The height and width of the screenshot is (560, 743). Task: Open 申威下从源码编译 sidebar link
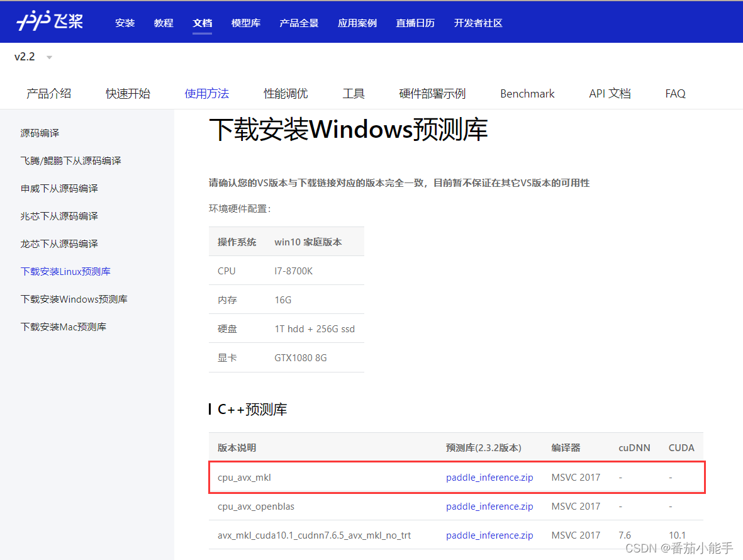click(59, 189)
